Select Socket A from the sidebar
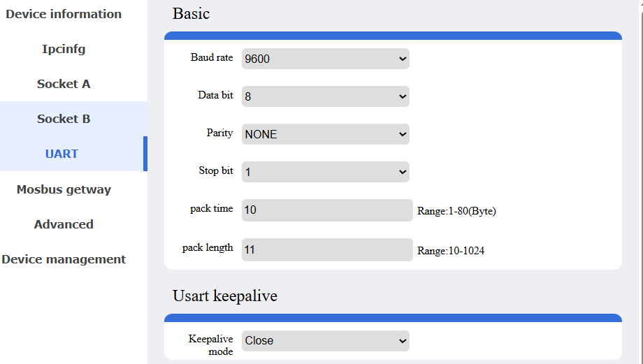Screen dimensions: 643x364 pyautogui.click(x=64, y=84)
